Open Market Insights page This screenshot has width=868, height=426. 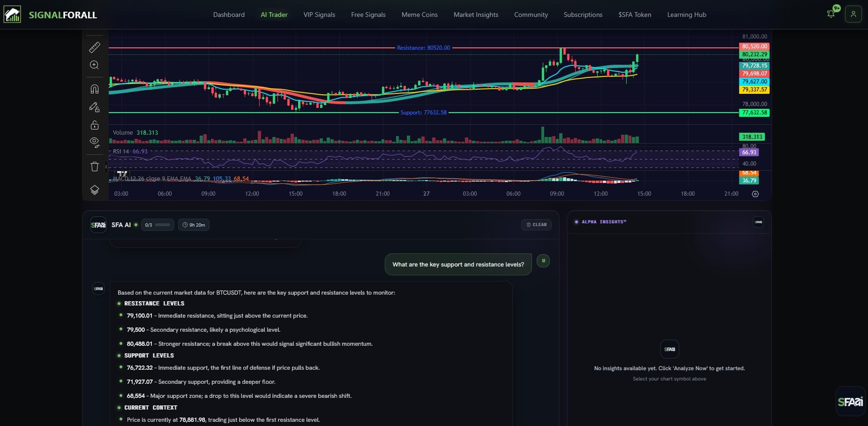[476, 15]
